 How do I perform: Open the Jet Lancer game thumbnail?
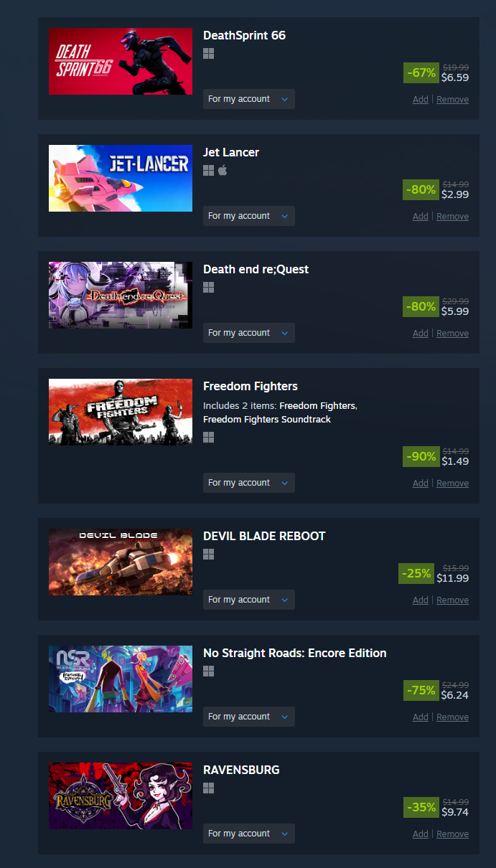click(x=121, y=178)
